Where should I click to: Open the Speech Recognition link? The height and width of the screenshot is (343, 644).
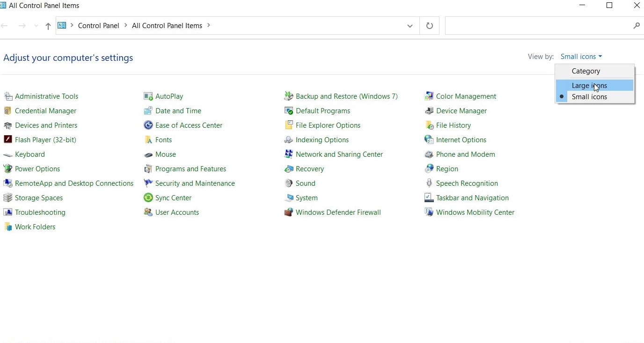(x=467, y=183)
